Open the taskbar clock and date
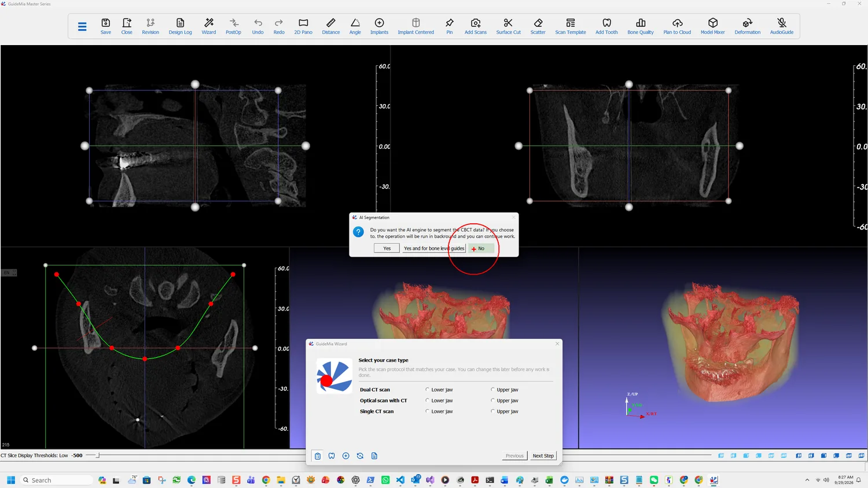This screenshot has height=488, width=868. pos(844,480)
